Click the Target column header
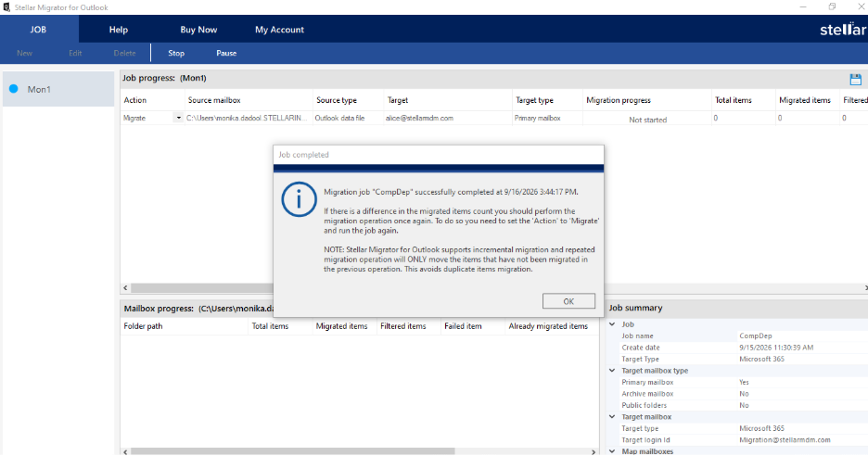The image size is (868, 456). pos(448,100)
